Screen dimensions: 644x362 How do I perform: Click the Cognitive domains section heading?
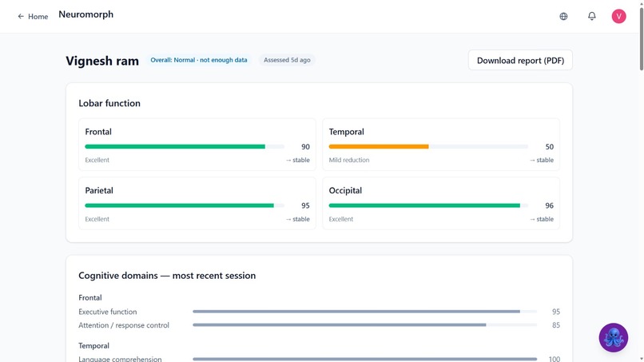(x=167, y=276)
